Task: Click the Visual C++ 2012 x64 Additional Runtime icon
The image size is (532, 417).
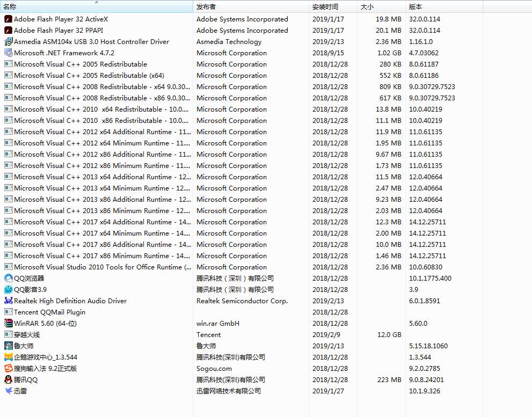Action: click(x=8, y=131)
